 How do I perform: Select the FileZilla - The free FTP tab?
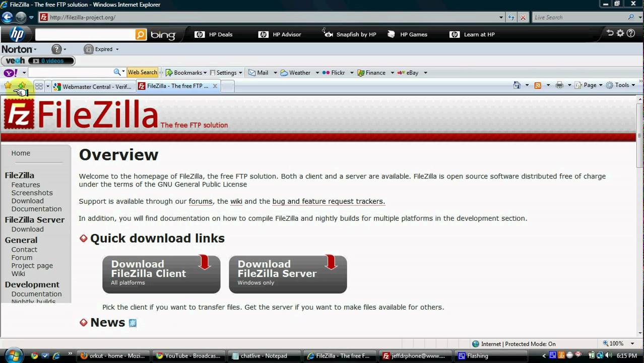coord(177,86)
